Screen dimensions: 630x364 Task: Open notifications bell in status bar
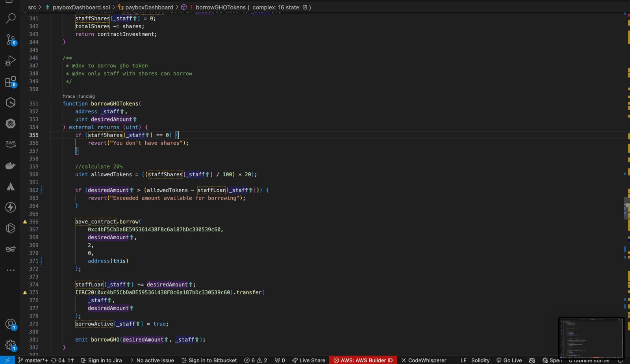[621, 360]
